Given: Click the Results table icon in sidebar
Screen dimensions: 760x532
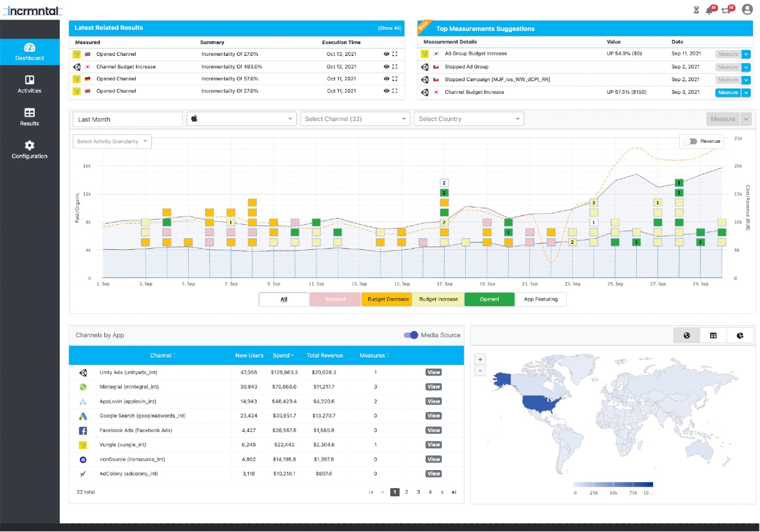Looking at the screenshot, I should click(30, 112).
